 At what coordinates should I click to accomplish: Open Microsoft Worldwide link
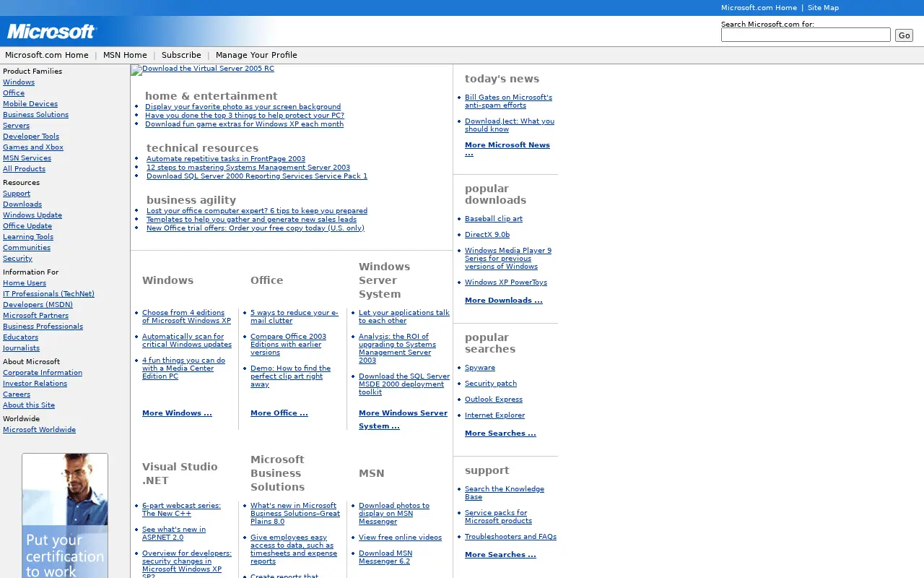[39, 430]
